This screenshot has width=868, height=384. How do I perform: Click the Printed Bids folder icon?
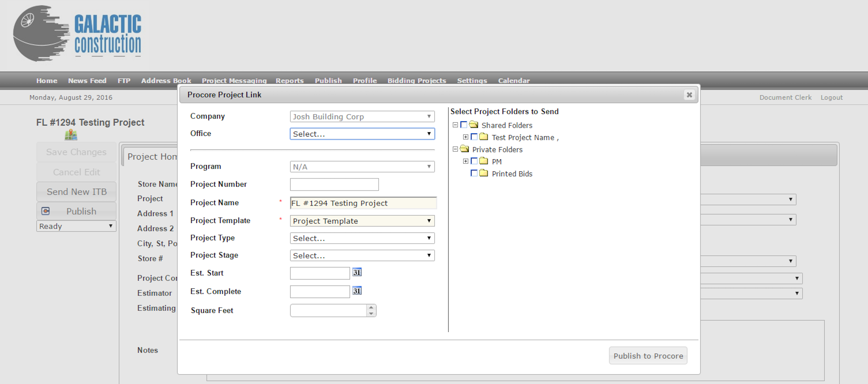pos(483,173)
